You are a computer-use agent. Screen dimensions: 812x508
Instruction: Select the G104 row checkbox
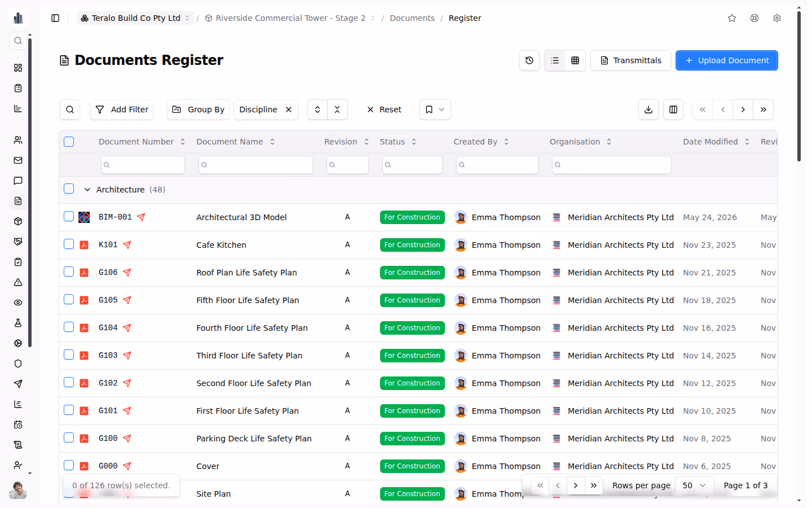point(69,327)
